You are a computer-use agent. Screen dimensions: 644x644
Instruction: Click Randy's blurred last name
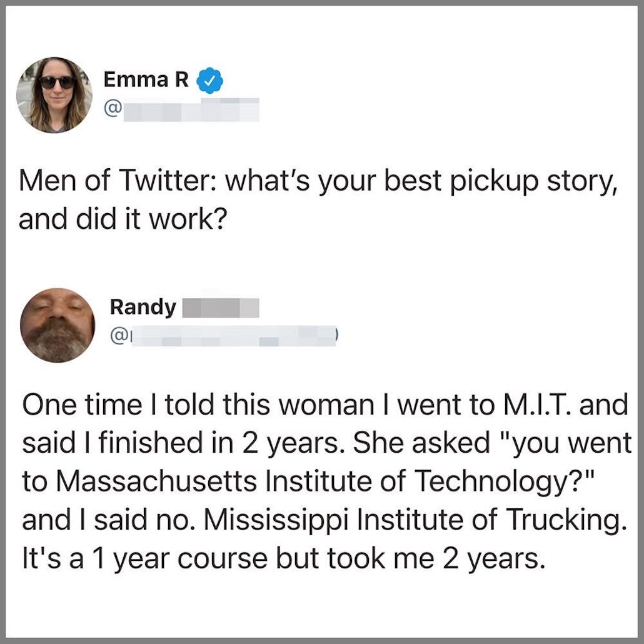point(220,308)
